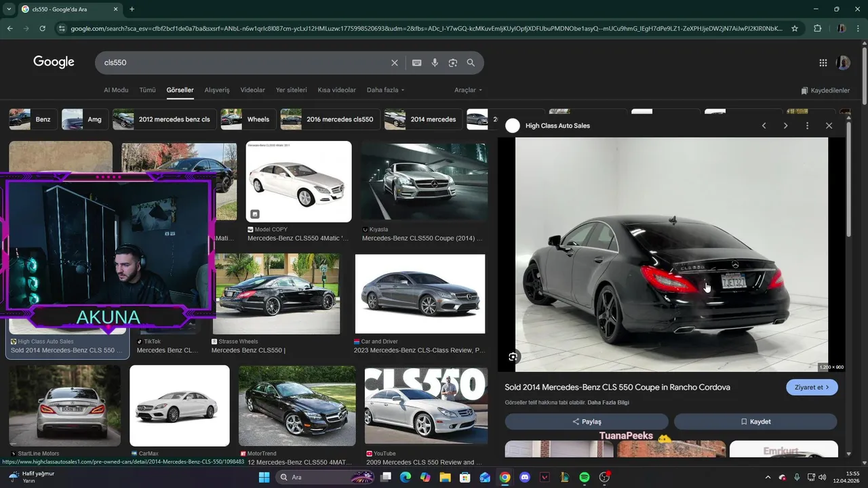Viewport: 868px width, 488px height.
Task: Open Task View on the taskbar
Action: (386, 477)
